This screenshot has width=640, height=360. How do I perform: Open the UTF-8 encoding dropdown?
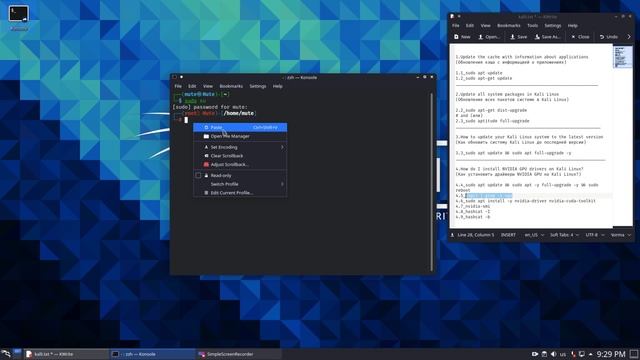tap(595, 235)
